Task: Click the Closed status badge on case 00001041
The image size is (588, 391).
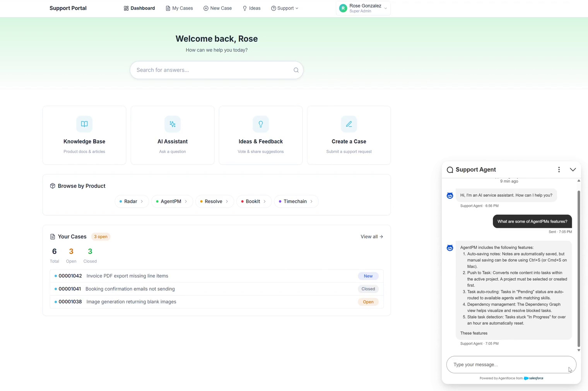Action: point(368,289)
